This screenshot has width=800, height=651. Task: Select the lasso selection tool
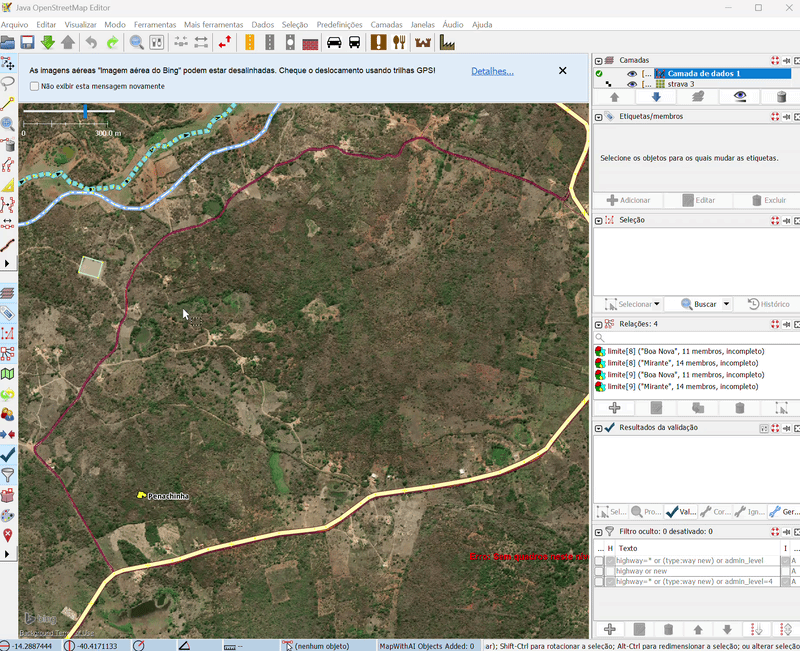coord(8,83)
